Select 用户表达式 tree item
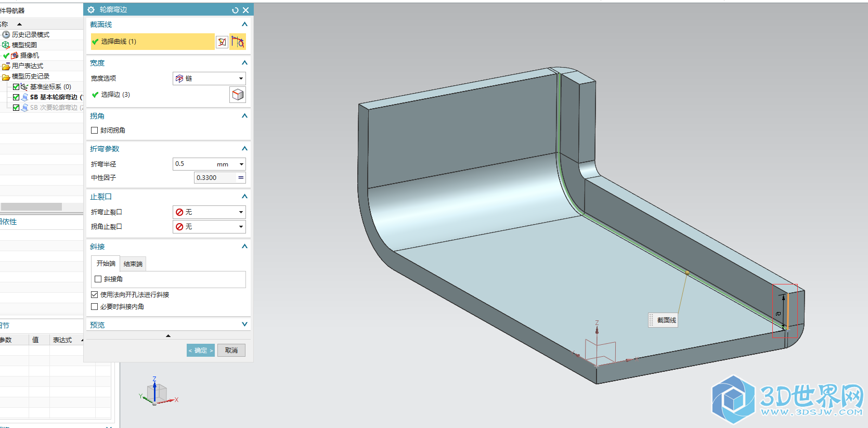The height and width of the screenshot is (428, 868). (28, 66)
